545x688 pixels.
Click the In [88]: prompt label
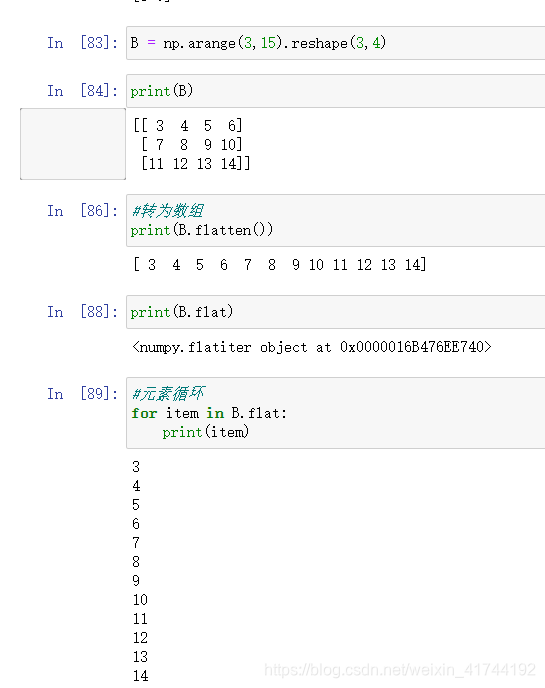click(x=82, y=312)
